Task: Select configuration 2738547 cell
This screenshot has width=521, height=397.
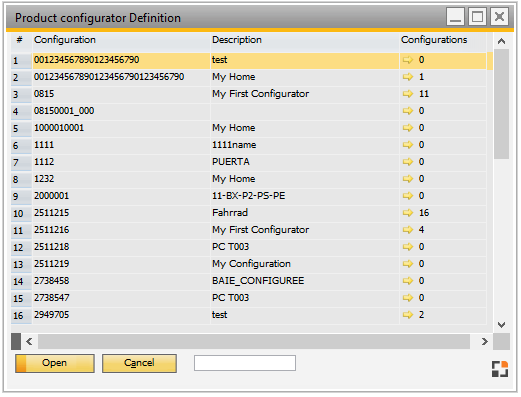Action: pos(121,298)
